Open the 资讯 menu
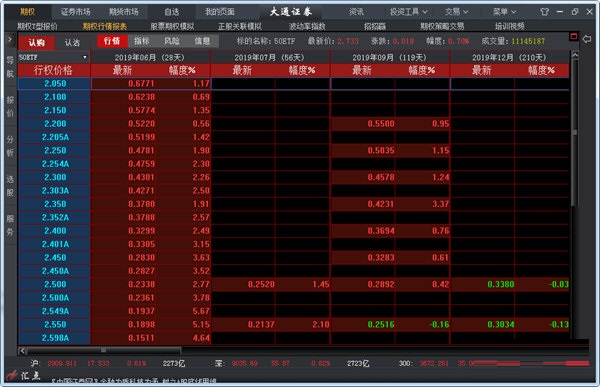Screen dimensions: 600x387 click(356, 12)
